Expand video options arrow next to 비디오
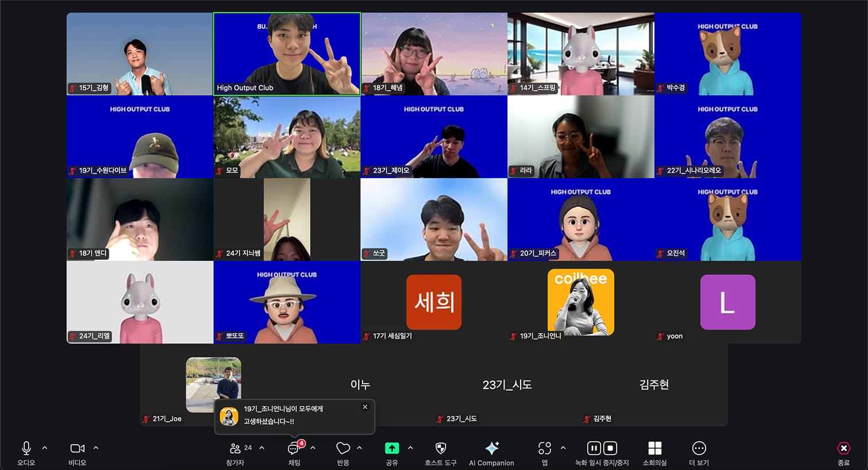The height and width of the screenshot is (470, 868). pyautogui.click(x=96, y=448)
